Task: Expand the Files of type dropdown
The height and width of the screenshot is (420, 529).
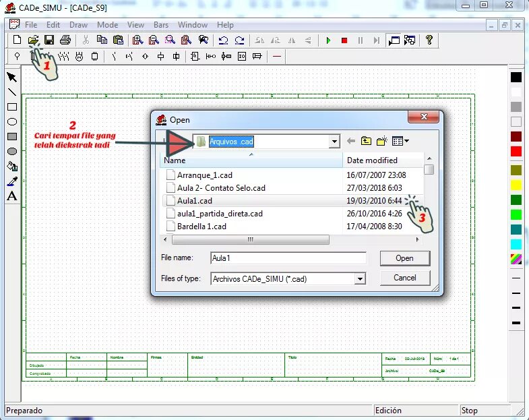Action: tap(360, 279)
